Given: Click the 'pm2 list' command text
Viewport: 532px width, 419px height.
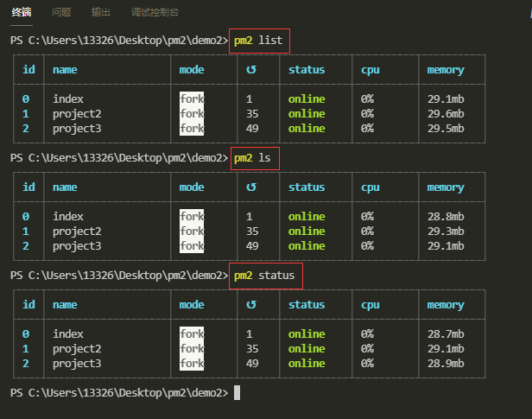Looking at the screenshot, I should click(x=258, y=41).
